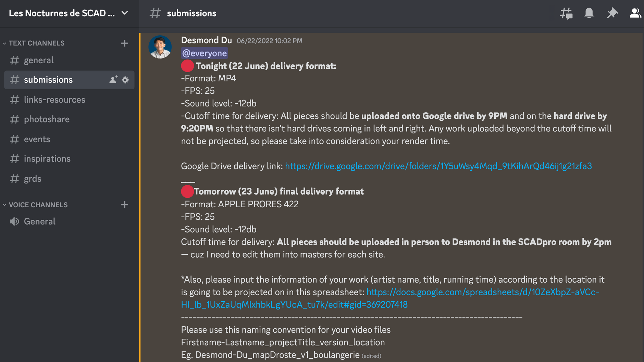Image resolution: width=644 pixels, height=362 pixels.
Task: Open Desmond Du username profile
Action: 207,40
